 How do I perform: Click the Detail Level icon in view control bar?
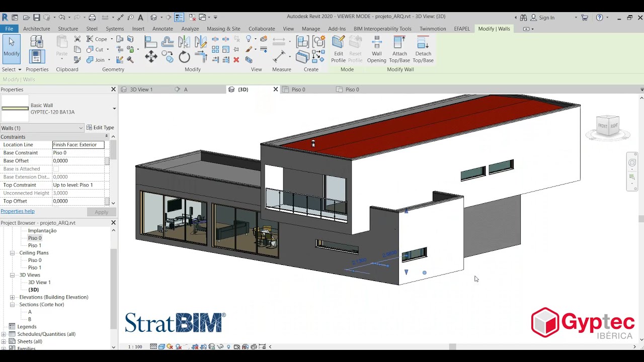pos(153,346)
